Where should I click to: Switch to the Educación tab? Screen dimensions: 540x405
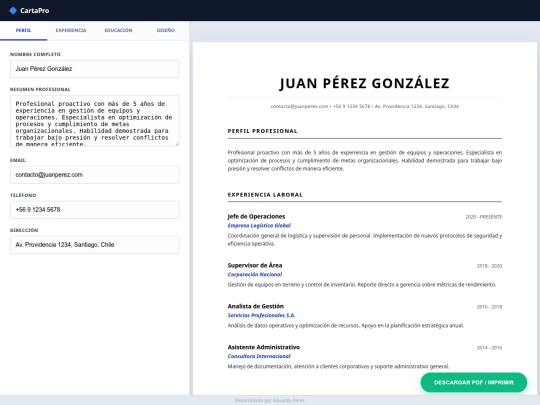pyautogui.click(x=118, y=30)
